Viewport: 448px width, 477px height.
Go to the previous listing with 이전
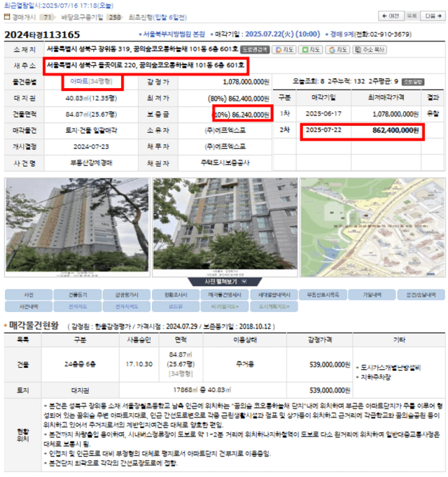tap(391, 16)
